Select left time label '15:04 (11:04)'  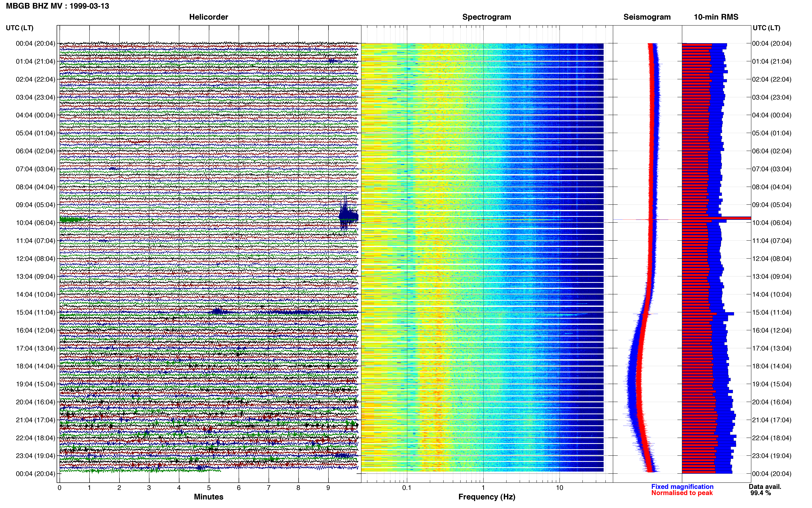tap(36, 313)
